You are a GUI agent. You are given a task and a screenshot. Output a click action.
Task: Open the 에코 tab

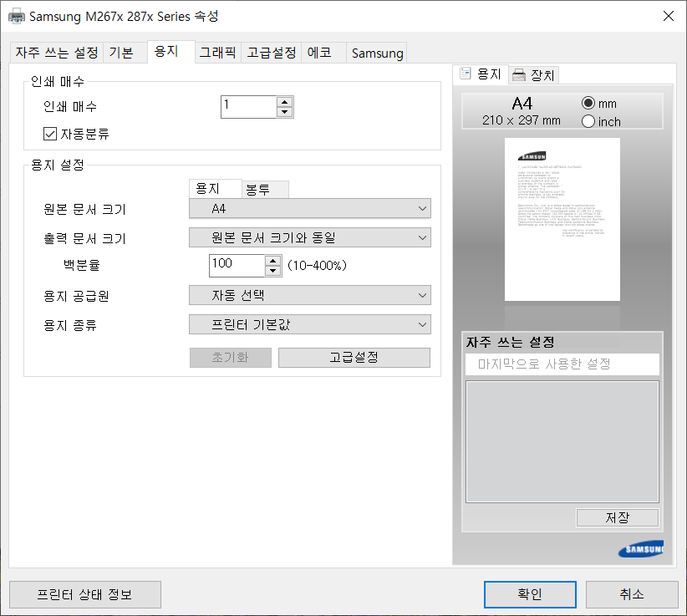[323, 53]
